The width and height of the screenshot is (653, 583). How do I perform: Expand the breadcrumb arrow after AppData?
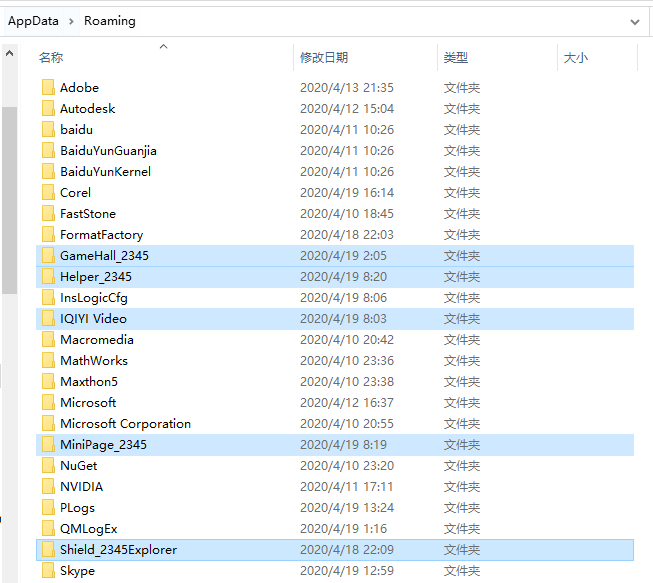71,21
